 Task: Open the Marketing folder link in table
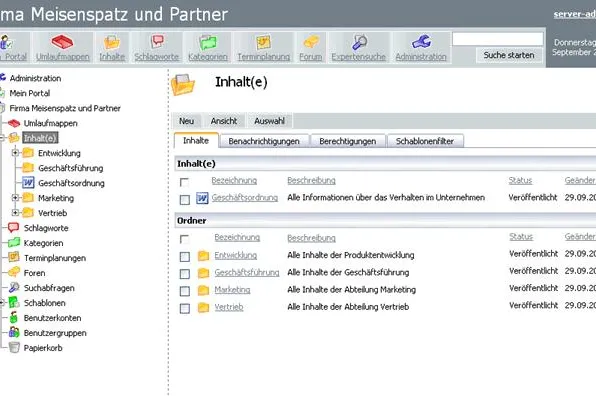point(232,290)
